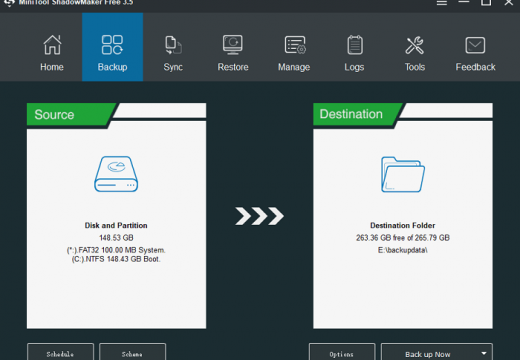This screenshot has width=520, height=360.
Task: Click the Scheme button
Action: coord(132,352)
